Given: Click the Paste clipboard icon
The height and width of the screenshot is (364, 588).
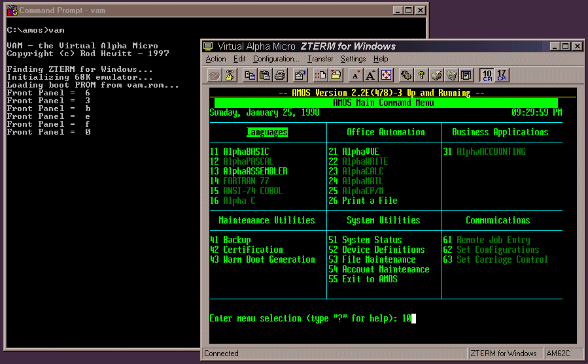Looking at the screenshot, I should click(x=265, y=75).
